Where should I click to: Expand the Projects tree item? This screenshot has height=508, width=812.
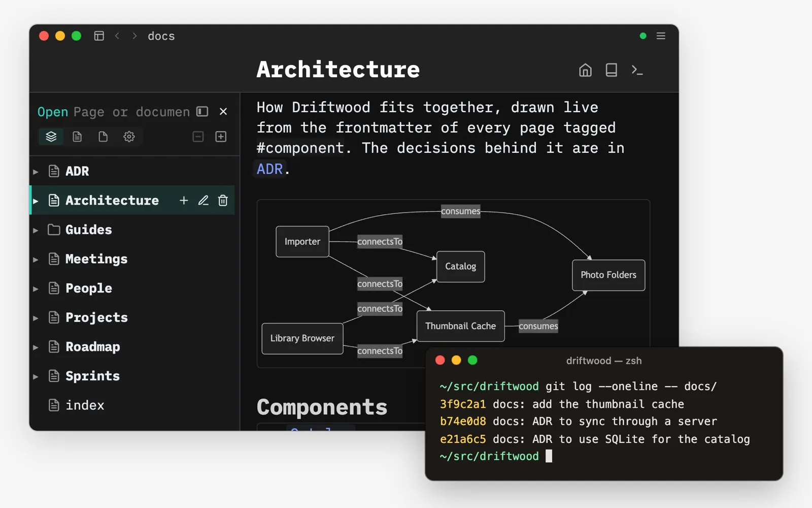coord(36,318)
